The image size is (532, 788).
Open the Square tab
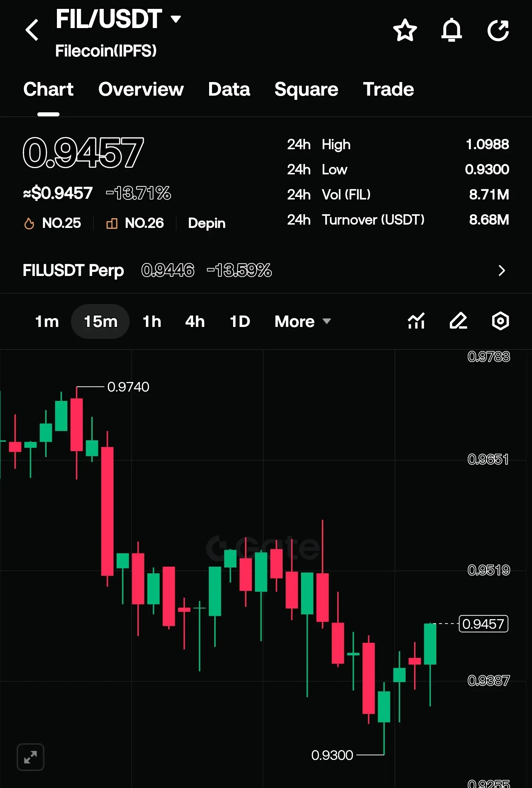coord(306,89)
